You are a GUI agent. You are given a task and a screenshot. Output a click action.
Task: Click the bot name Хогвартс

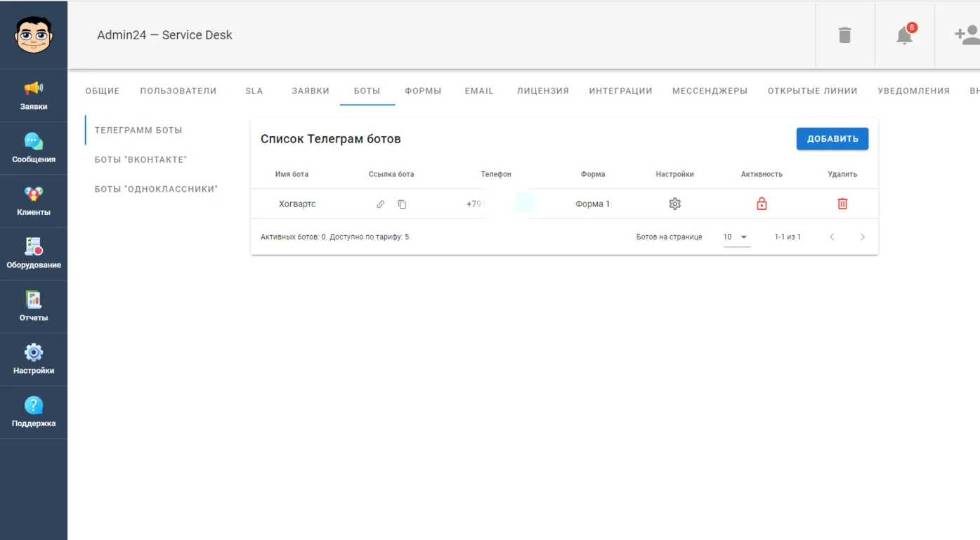click(297, 204)
